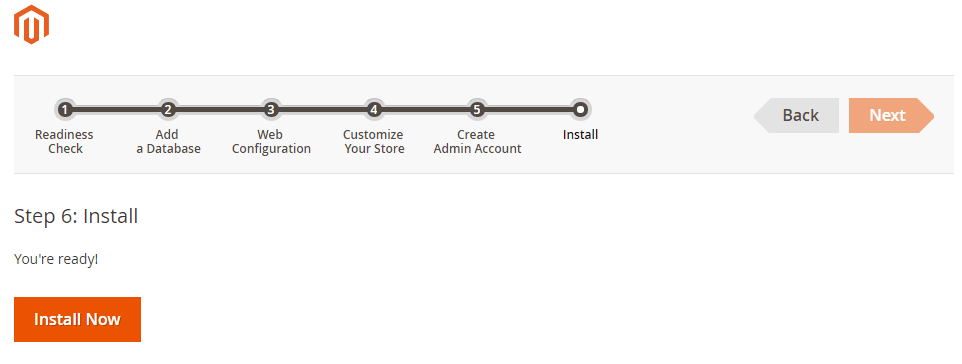962x364 pixels.
Task: Click the Back button
Action: [796, 115]
